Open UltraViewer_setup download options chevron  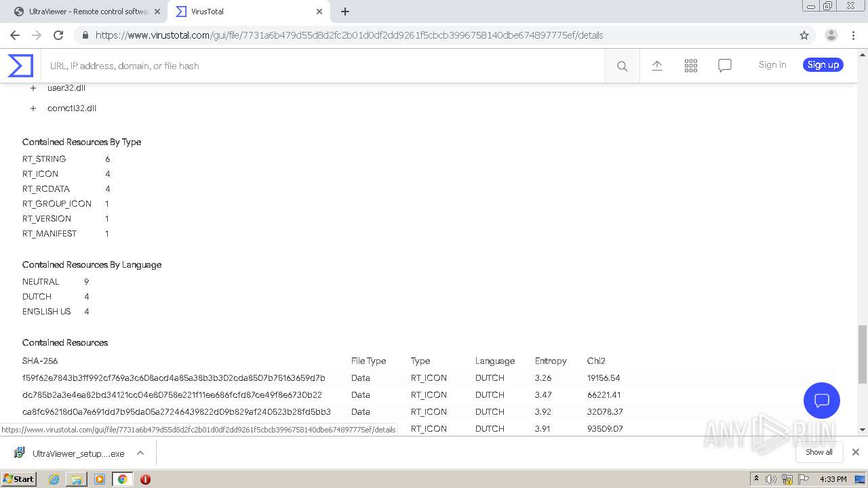[x=140, y=453]
